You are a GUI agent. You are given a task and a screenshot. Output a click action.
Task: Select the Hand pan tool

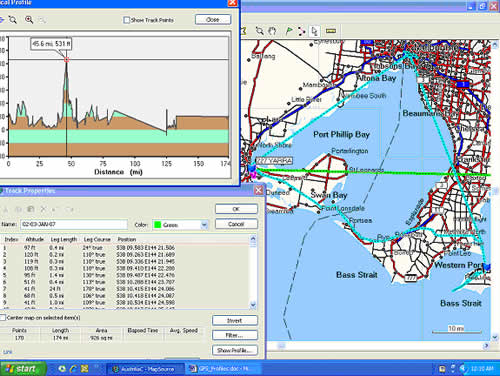click(272, 31)
